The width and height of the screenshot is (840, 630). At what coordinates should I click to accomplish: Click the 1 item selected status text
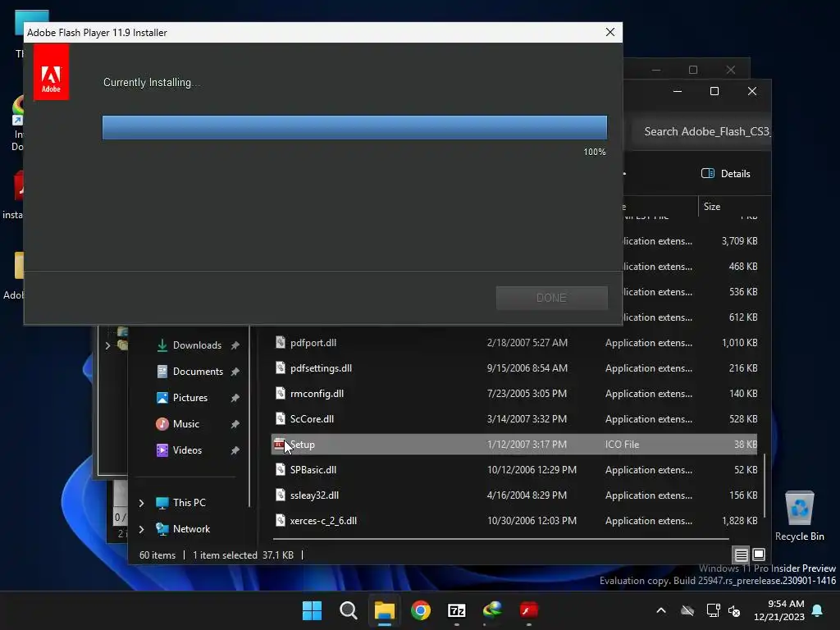[x=225, y=555]
